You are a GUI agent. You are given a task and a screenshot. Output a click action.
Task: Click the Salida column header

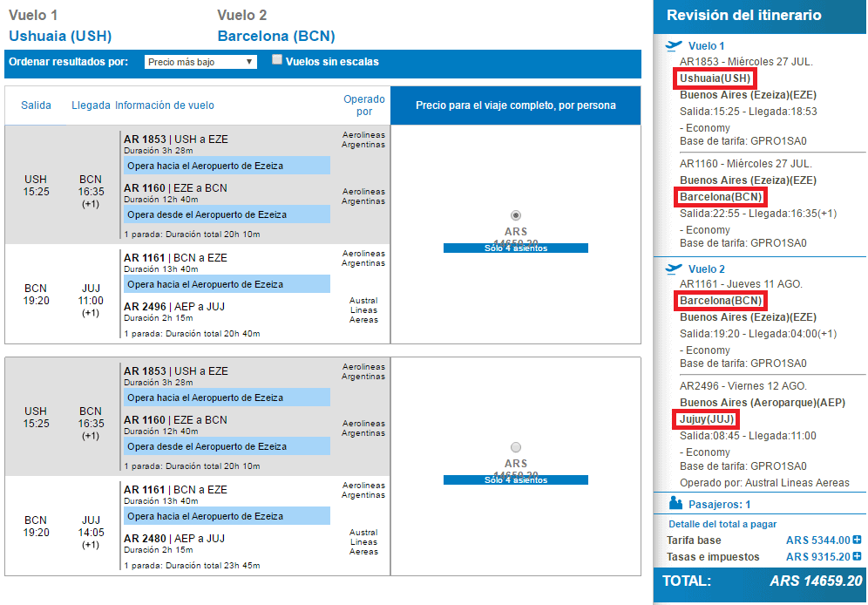click(36, 105)
